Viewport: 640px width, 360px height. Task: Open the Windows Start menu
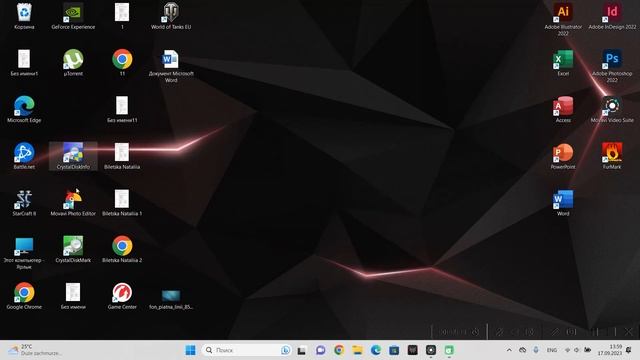(x=190, y=350)
